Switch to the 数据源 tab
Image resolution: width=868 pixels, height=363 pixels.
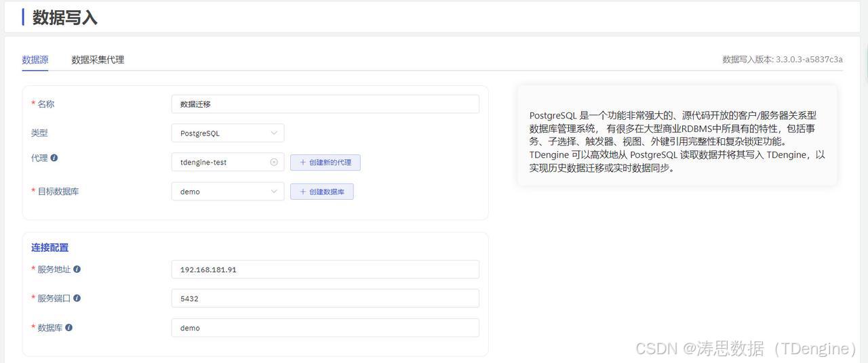click(35, 60)
